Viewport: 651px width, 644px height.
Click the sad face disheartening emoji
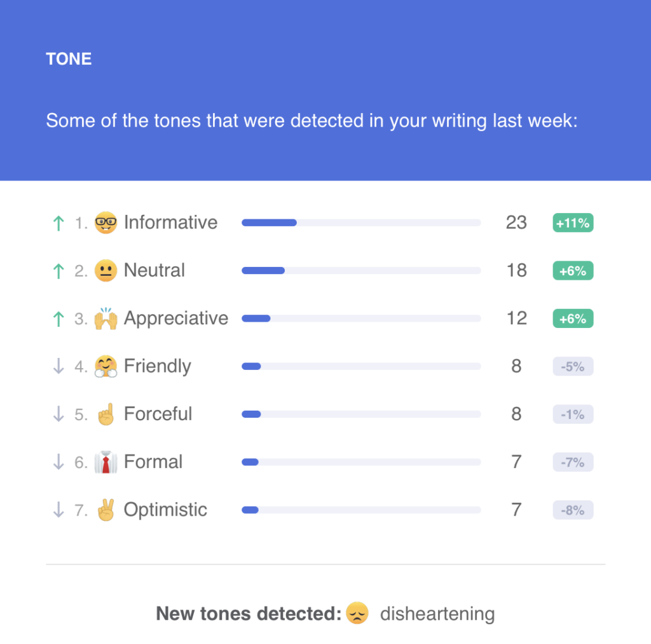point(357,613)
